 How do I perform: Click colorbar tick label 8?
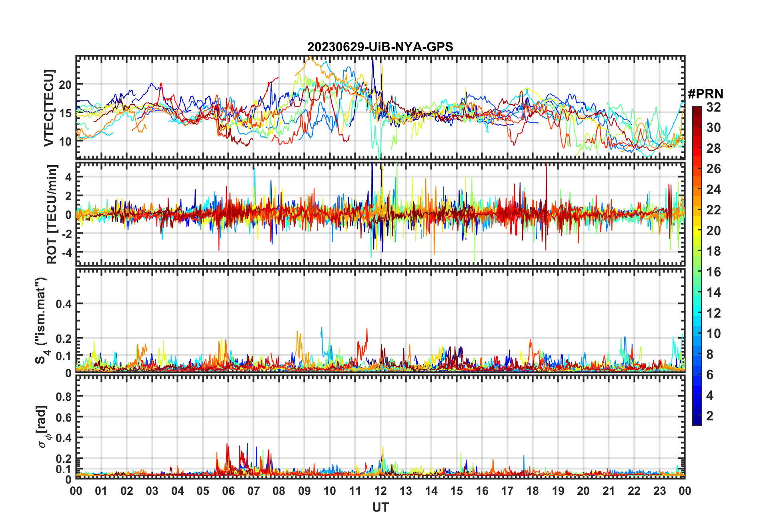pyautogui.click(x=710, y=354)
